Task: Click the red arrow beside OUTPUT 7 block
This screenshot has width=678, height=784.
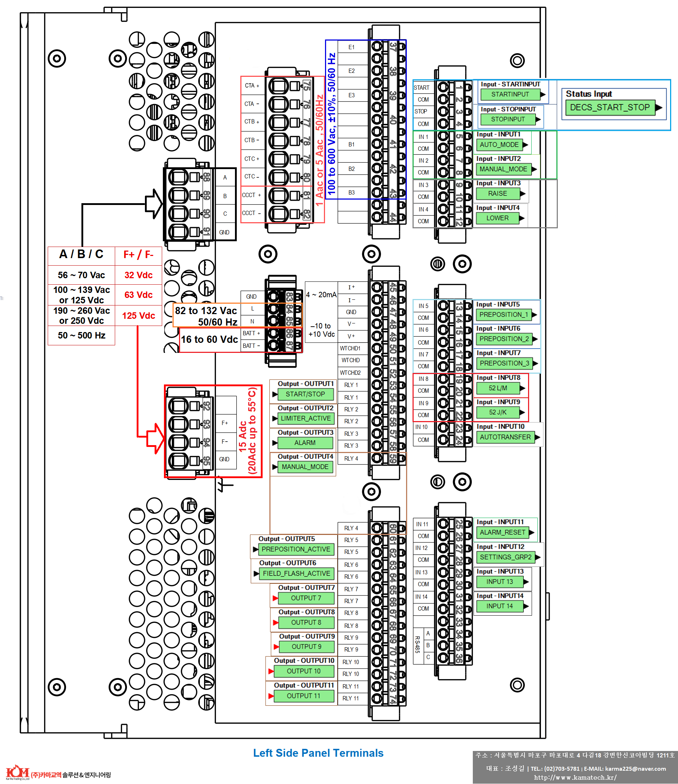Action: tap(276, 598)
